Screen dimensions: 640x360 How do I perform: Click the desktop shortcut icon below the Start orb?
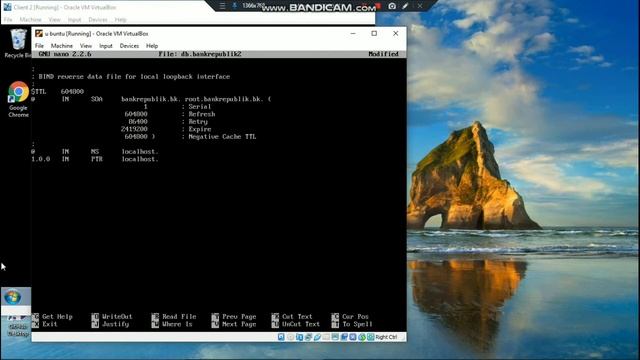coord(18,327)
